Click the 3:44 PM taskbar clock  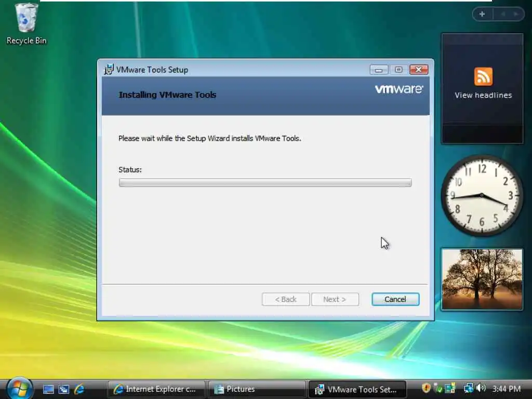506,389
